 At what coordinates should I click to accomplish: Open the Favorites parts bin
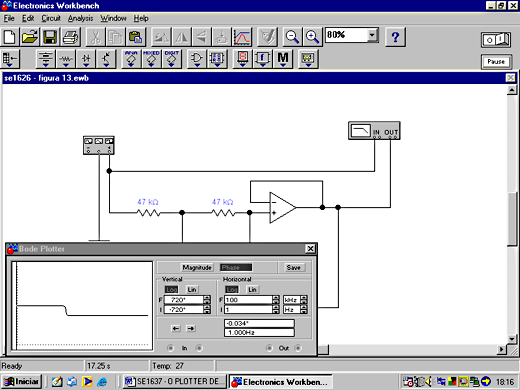pos(11,59)
